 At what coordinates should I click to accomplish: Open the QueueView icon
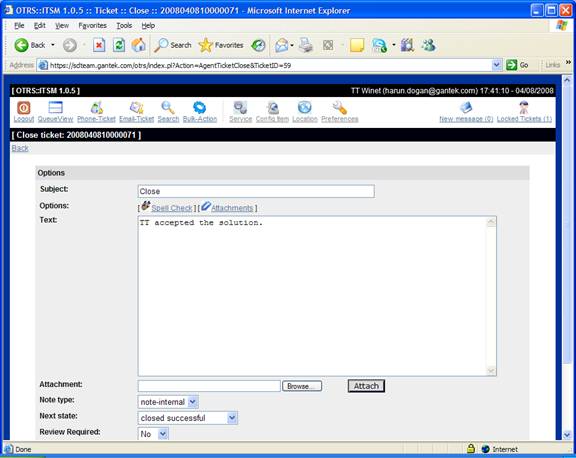click(55, 107)
